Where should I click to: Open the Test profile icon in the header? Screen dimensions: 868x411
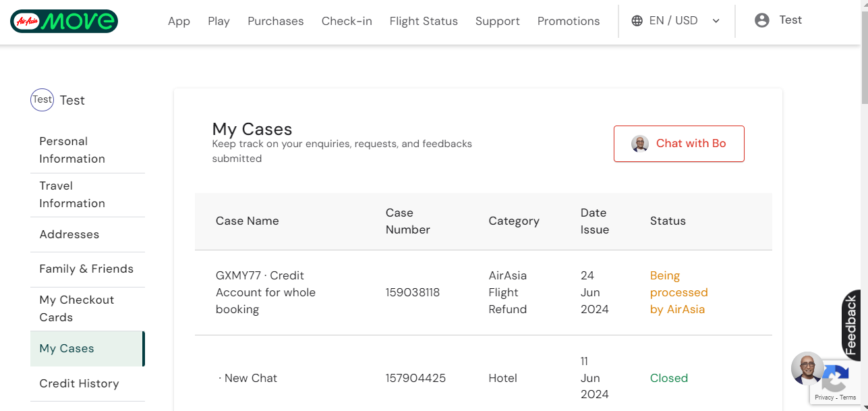coord(761,20)
